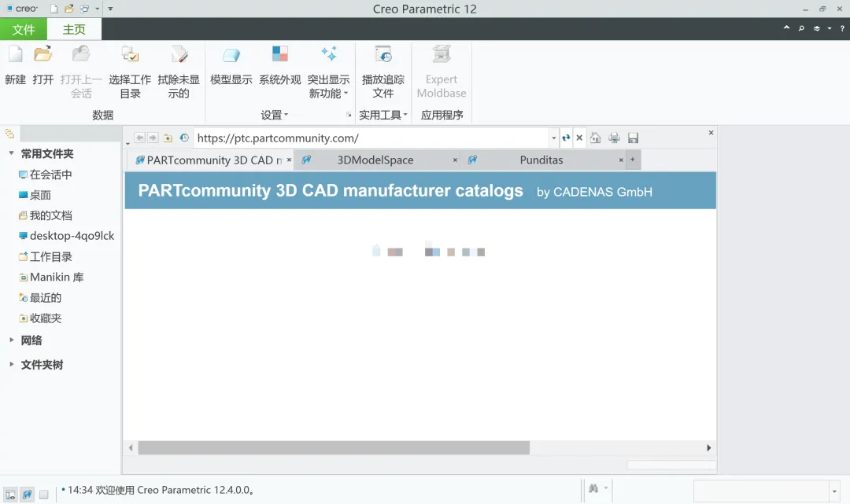This screenshot has width=850, height=504.
Task: Stop loading the browser page
Action: (x=579, y=138)
